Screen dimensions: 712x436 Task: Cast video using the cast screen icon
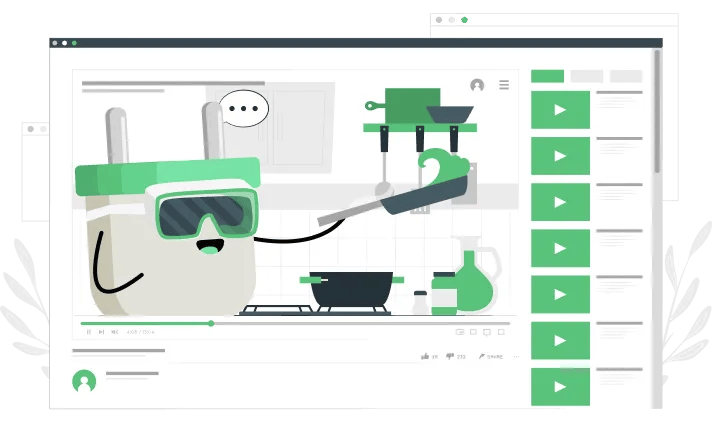(487, 332)
